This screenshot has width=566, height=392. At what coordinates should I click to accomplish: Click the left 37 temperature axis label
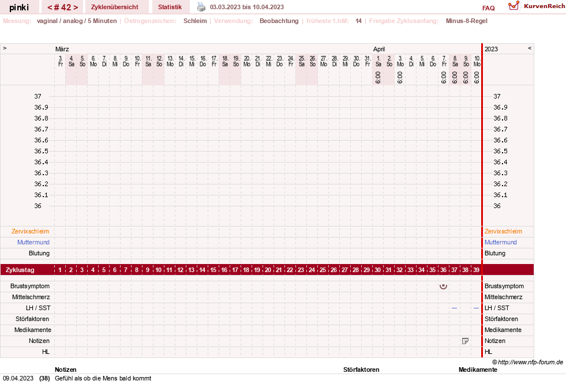pyautogui.click(x=38, y=96)
